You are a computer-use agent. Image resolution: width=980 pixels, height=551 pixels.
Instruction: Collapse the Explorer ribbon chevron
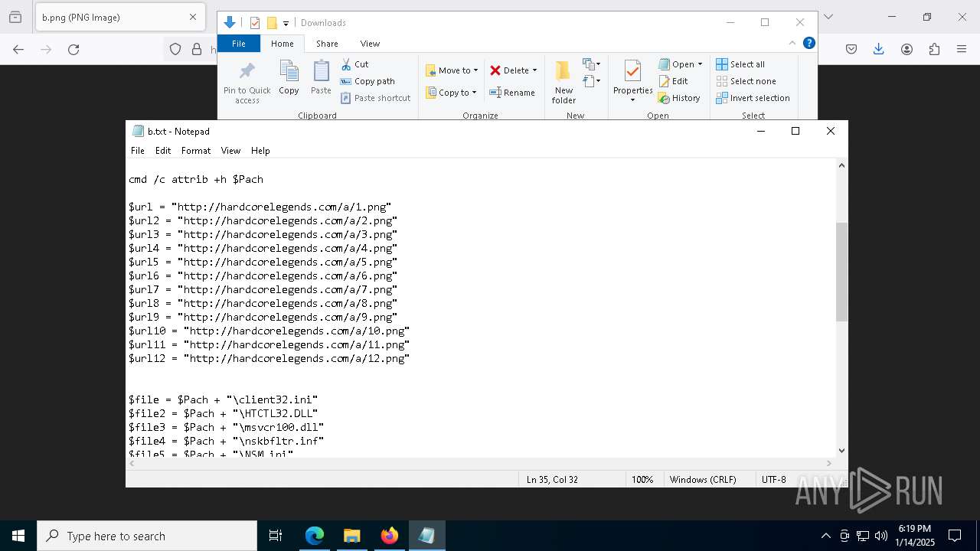(792, 43)
